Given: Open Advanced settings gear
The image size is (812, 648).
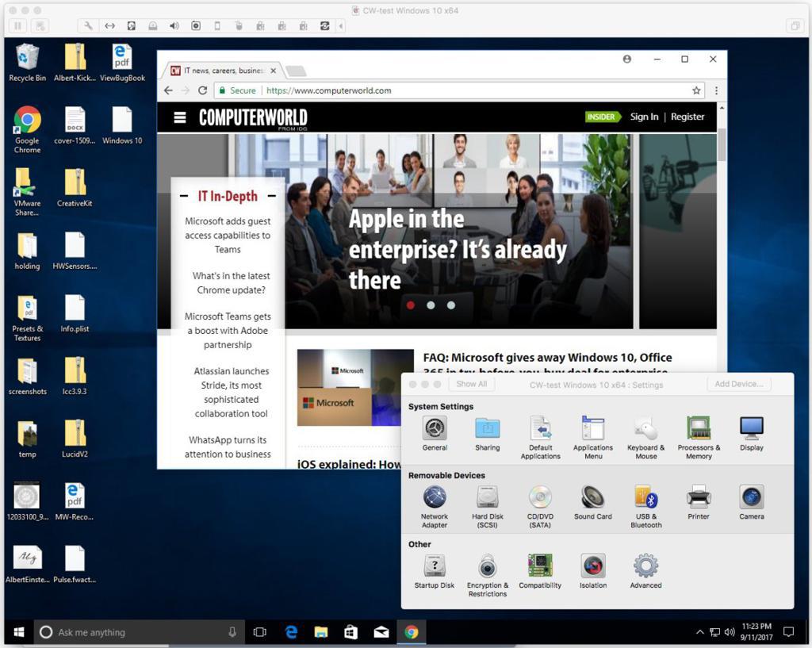Looking at the screenshot, I should click(645, 572).
